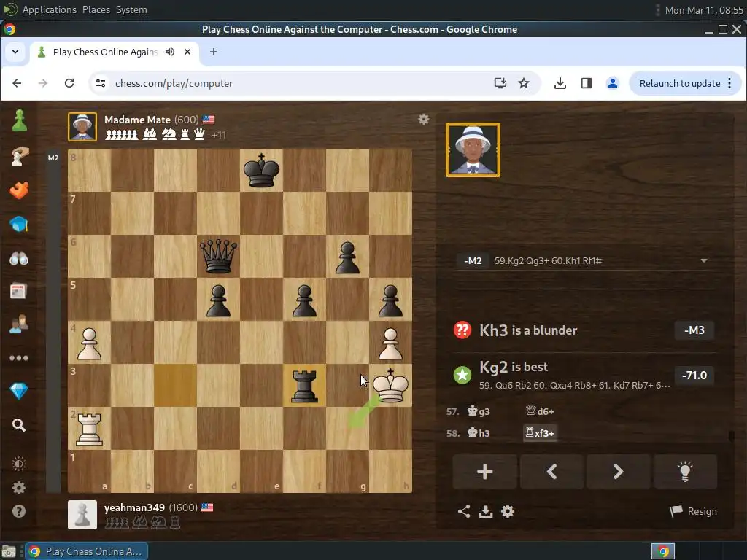
Task: Open the sidebar help question mark
Action: pyautogui.click(x=19, y=511)
